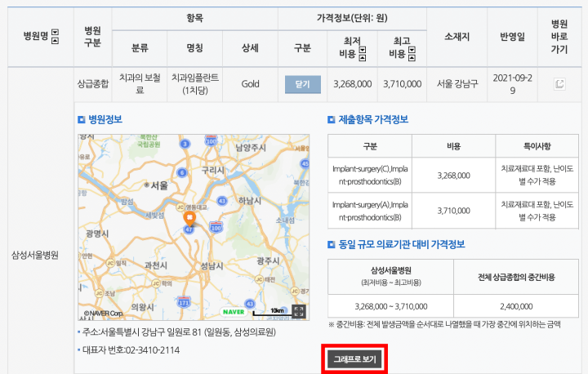Click the 중간비용 footnote explanation text
588x374 pixels.
tap(445, 324)
